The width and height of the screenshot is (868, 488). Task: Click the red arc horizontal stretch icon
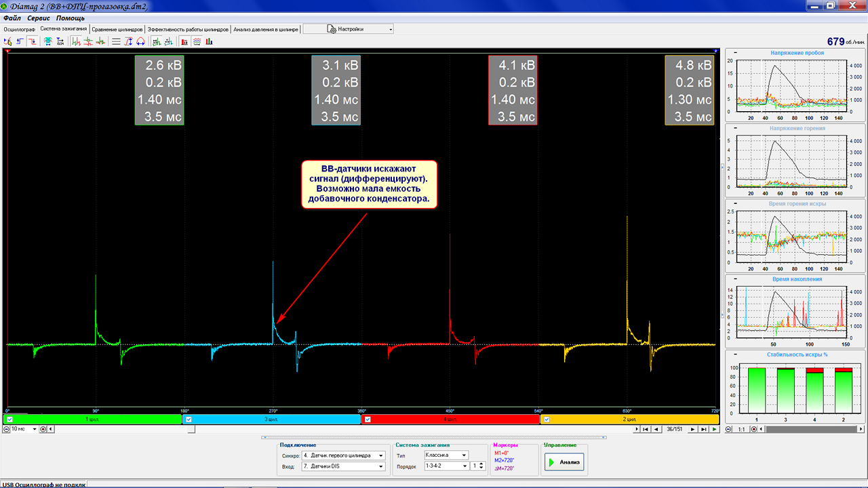(x=140, y=41)
